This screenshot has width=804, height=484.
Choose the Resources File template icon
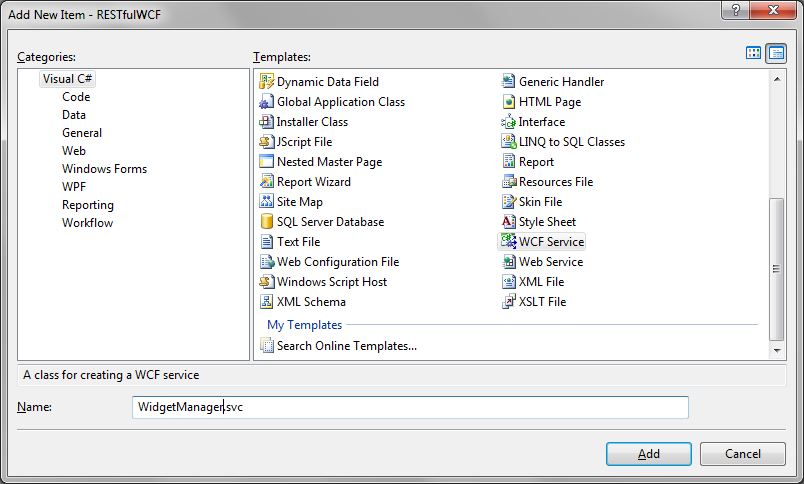[509, 182]
